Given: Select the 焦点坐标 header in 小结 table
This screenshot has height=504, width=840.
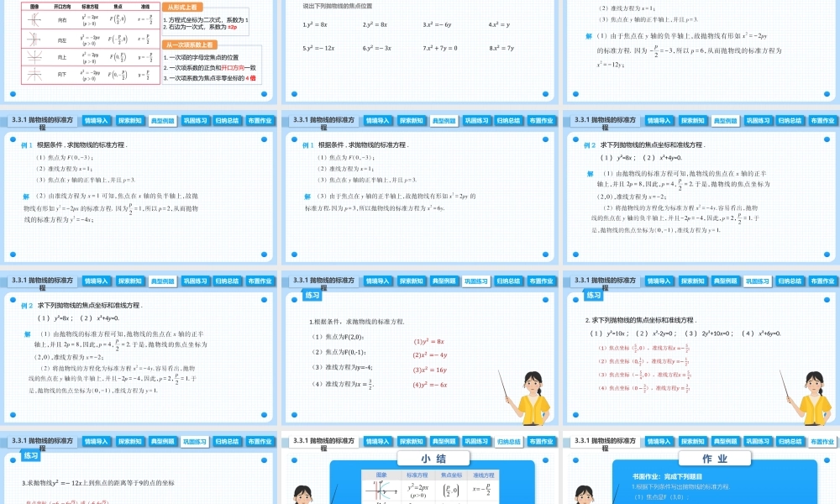Looking at the screenshot, I should [x=451, y=475].
